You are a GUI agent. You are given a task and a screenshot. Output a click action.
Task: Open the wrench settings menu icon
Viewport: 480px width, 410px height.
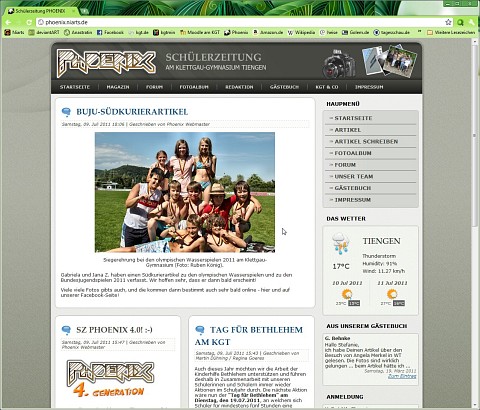pos(472,22)
